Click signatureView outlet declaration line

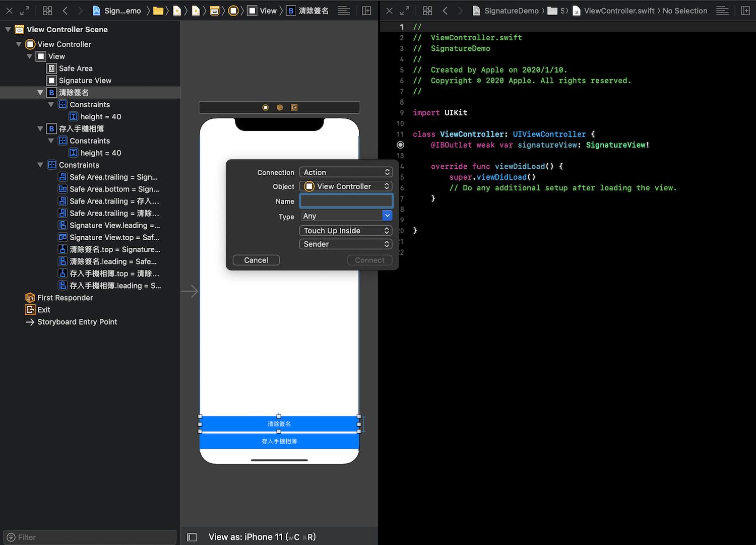[540, 145]
